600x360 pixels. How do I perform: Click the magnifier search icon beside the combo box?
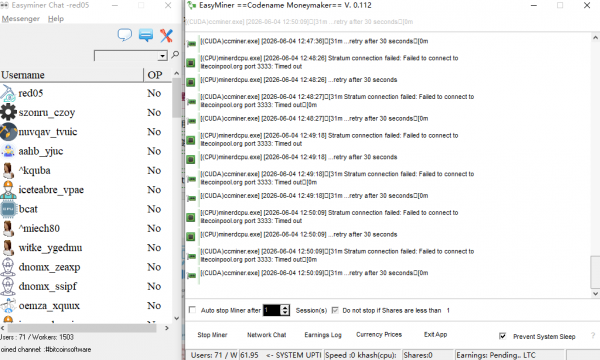(175, 55)
